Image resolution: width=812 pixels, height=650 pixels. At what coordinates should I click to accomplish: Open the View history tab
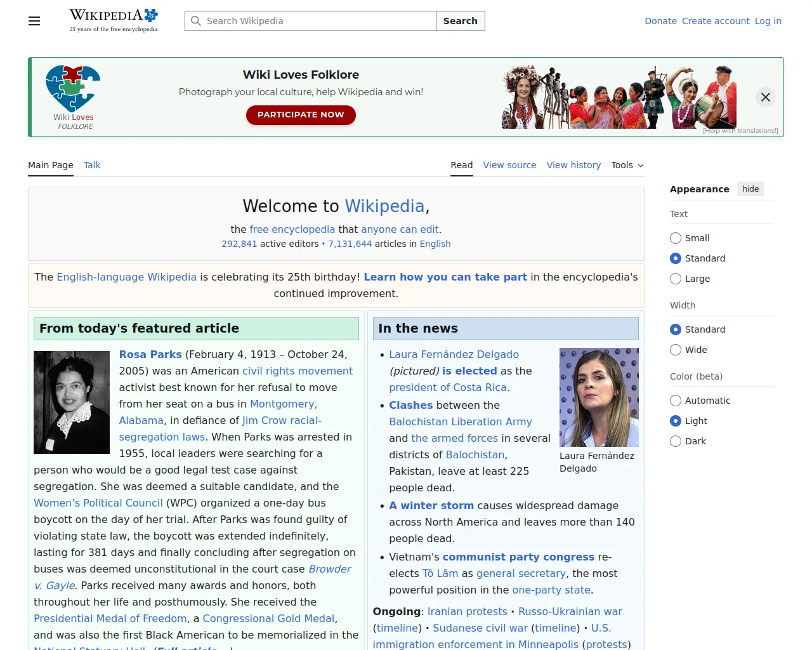[x=573, y=165]
